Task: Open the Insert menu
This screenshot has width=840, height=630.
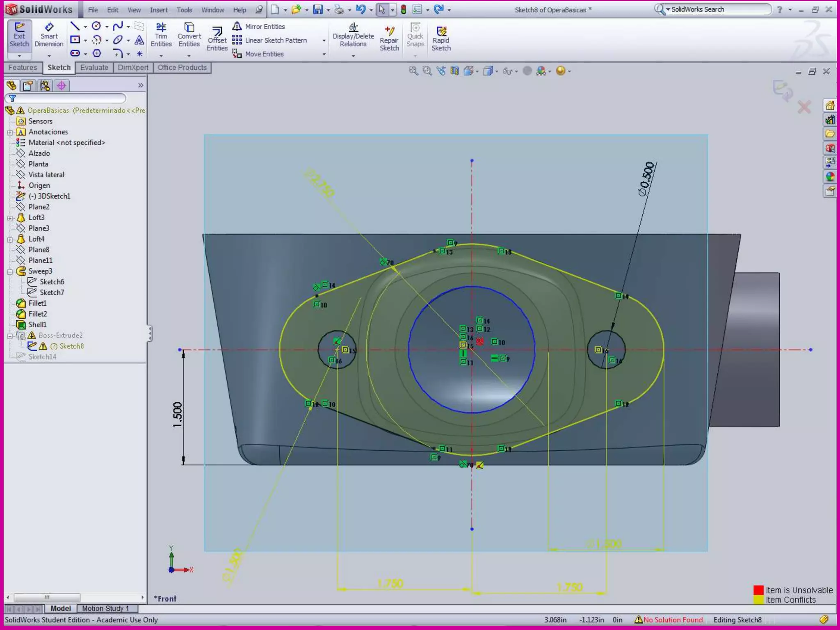Action: (158, 10)
